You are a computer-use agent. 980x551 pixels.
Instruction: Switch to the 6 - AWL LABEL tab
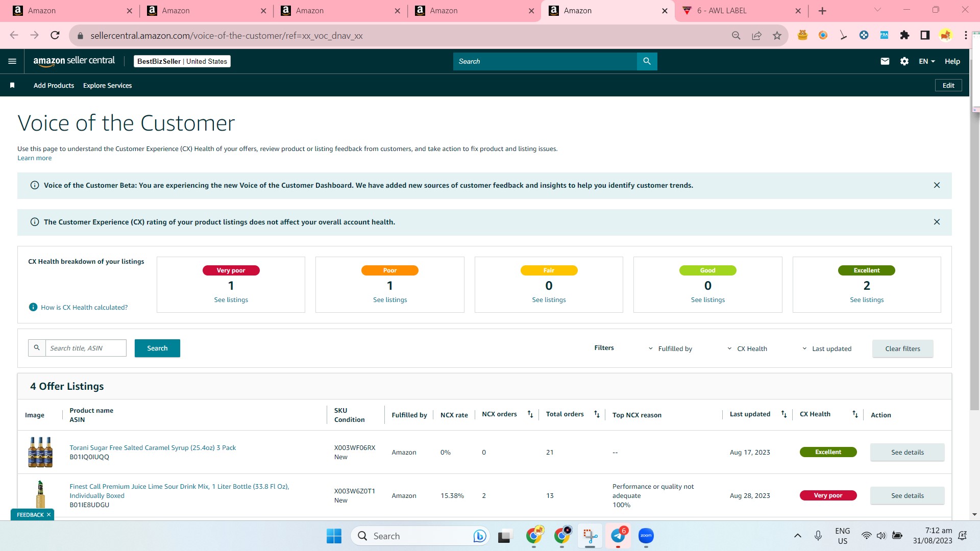742,11
